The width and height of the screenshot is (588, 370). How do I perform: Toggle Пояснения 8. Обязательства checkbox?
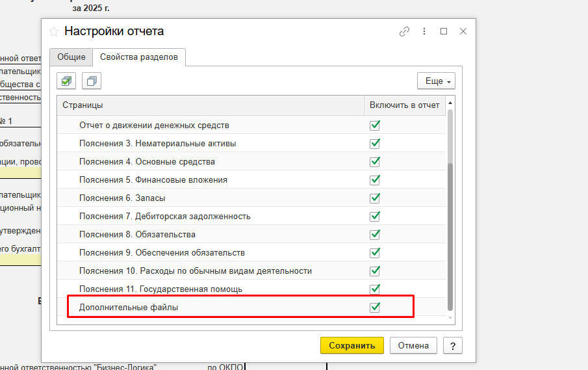[375, 235]
